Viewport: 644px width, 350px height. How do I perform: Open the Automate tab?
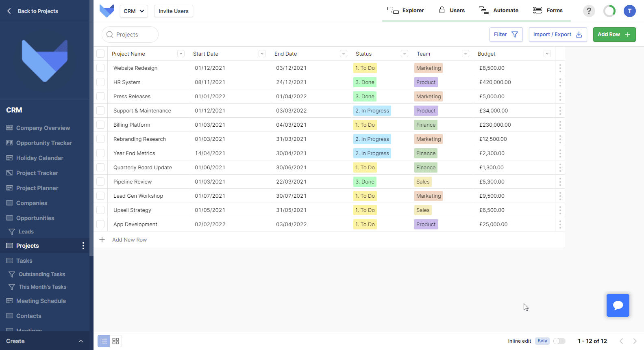click(x=498, y=11)
